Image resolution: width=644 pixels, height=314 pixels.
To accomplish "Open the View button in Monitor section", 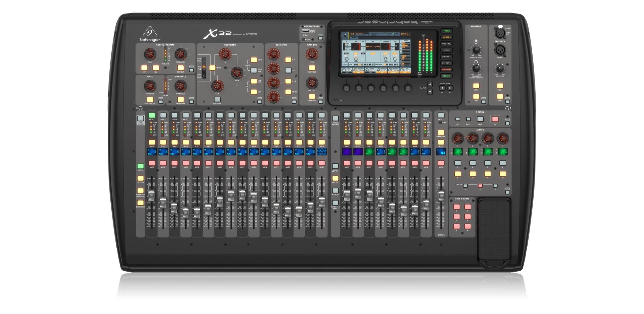I will [x=484, y=102].
